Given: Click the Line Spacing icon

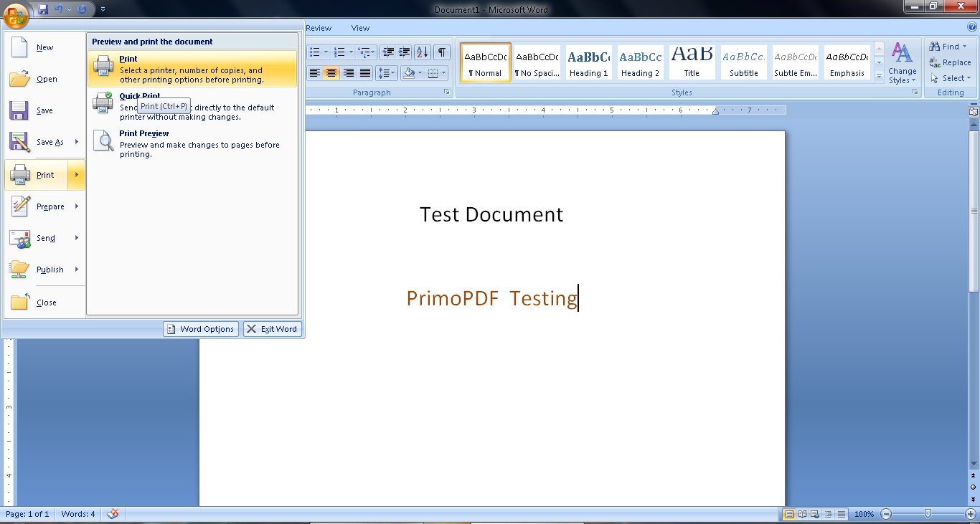Looking at the screenshot, I should tap(387, 73).
